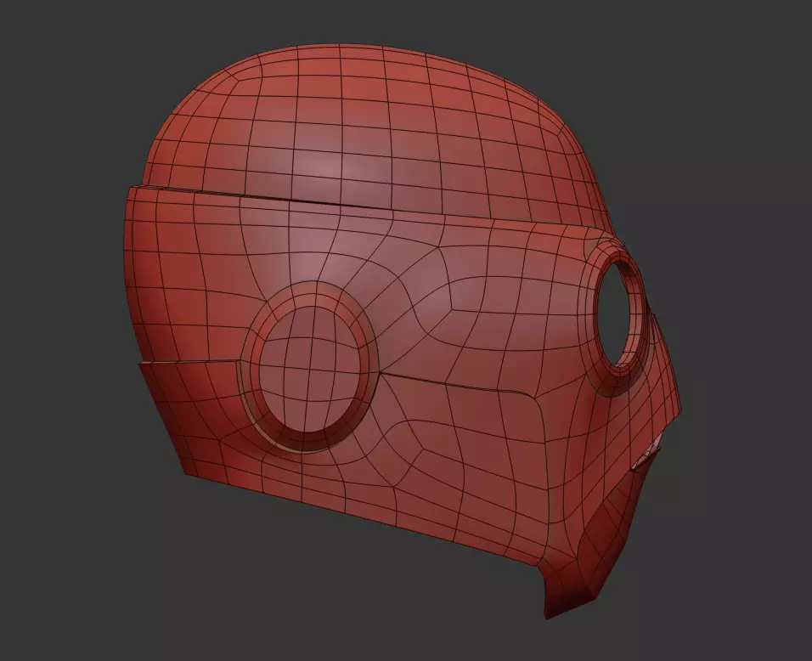Select the round ear disc on the helmet
Image resolution: width=812 pixels, height=661 pixels.
[309, 367]
